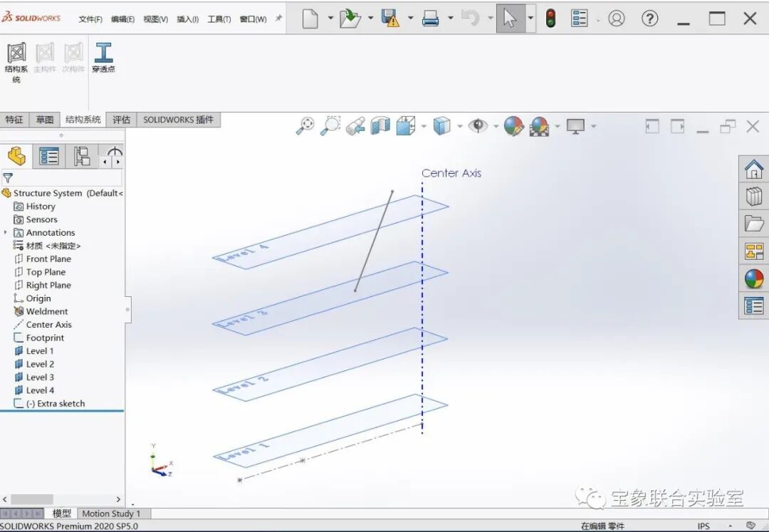Switch to the Sketch (草图) tab
Screen dimensions: 769x532
pyautogui.click(x=45, y=120)
